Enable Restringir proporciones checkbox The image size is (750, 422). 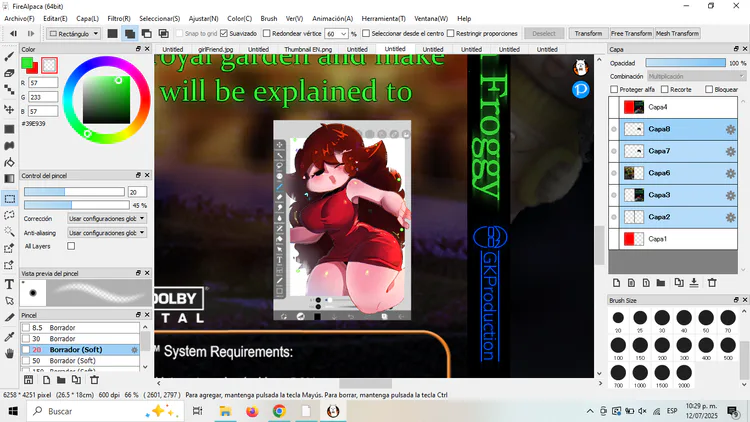(450, 33)
